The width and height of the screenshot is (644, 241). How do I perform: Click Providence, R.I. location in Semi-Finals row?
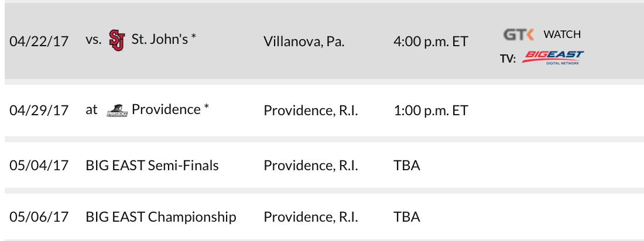311,166
